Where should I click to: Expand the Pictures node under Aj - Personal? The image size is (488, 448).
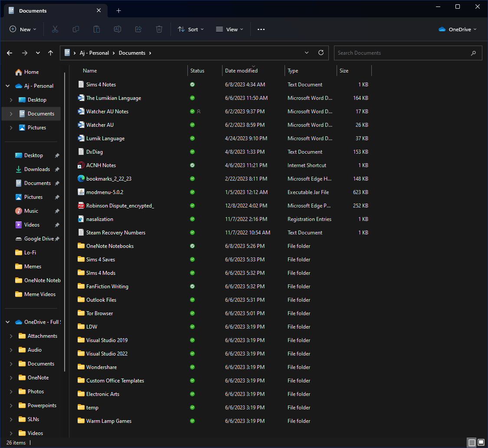11,128
